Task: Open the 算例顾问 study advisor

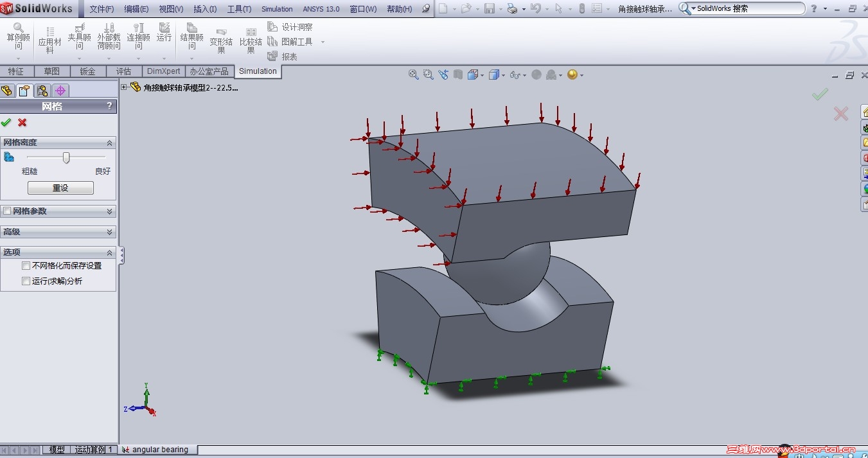Action: 18,37
